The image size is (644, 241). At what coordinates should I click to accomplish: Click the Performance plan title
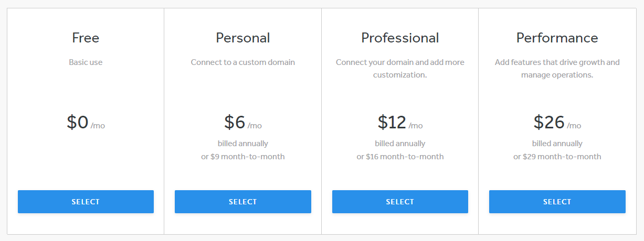click(557, 38)
